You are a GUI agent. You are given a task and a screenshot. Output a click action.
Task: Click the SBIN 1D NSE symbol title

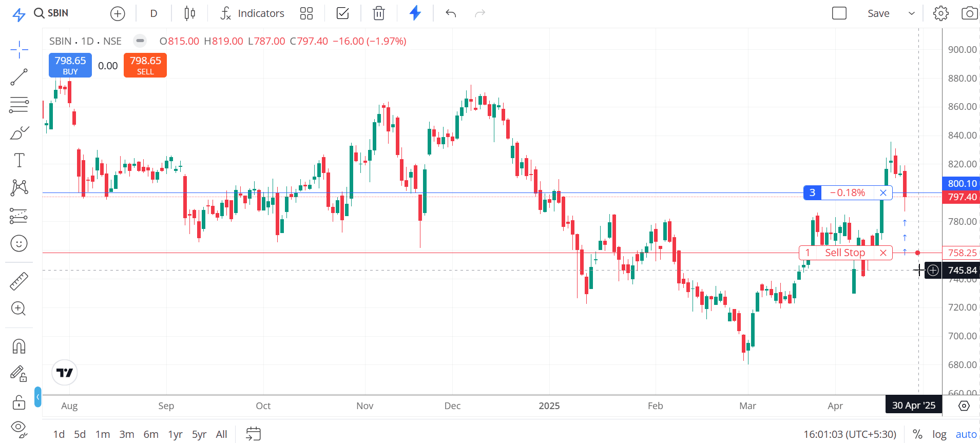tap(85, 41)
